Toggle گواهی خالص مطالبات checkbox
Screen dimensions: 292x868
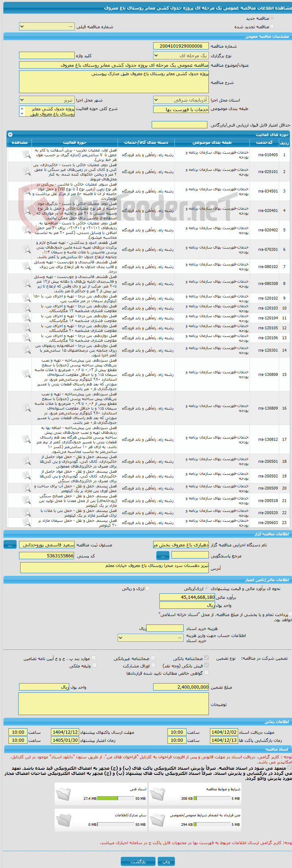tap(207, 673)
